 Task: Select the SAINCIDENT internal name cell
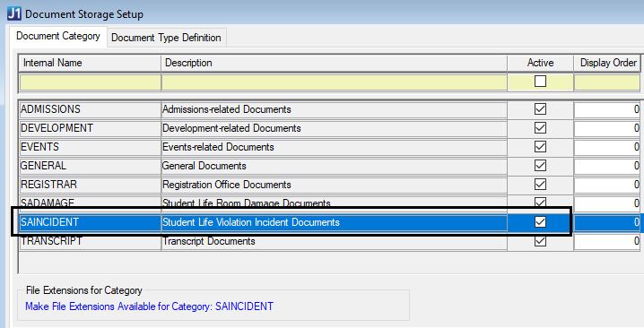(x=90, y=222)
